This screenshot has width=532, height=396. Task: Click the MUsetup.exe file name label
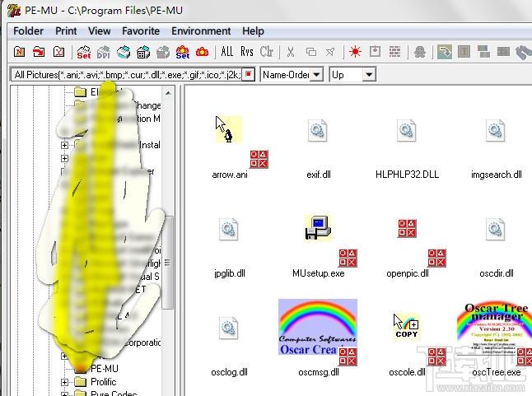point(318,273)
